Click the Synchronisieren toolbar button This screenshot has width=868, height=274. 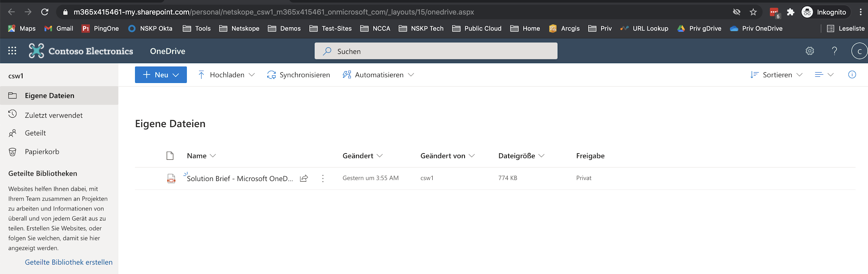[x=299, y=75]
